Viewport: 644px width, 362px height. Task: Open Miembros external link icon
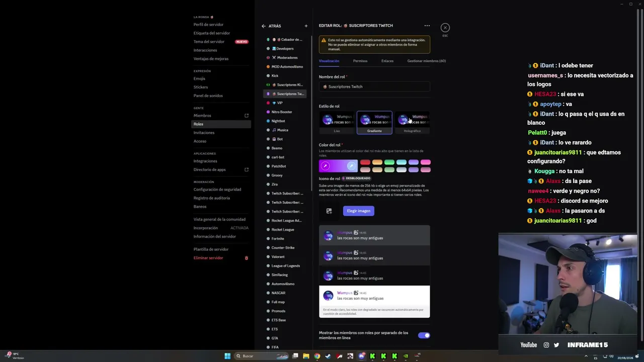247,116
